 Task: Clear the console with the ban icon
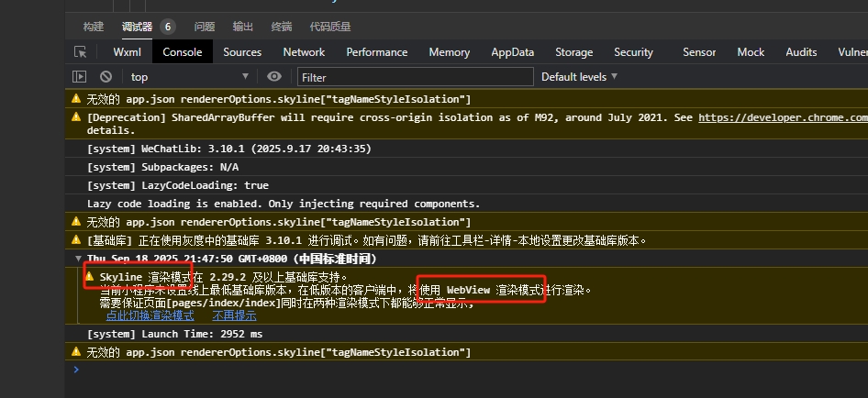coord(106,77)
